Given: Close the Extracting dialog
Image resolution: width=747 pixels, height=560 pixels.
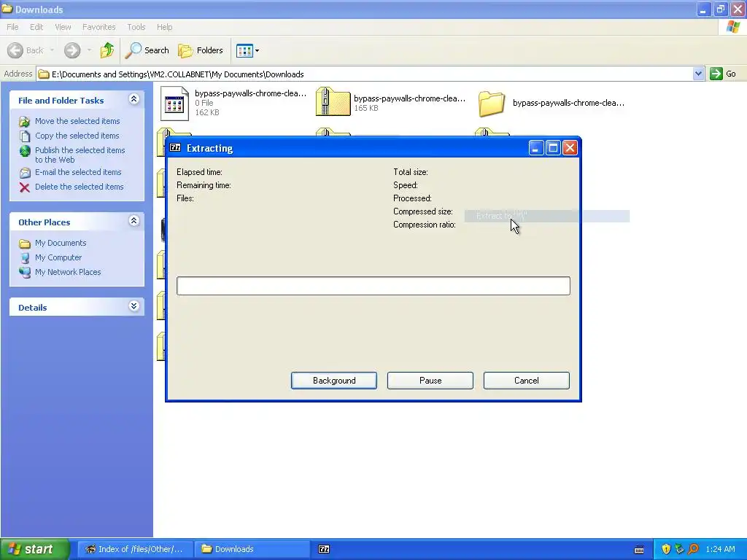Looking at the screenshot, I should click(x=570, y=148).
